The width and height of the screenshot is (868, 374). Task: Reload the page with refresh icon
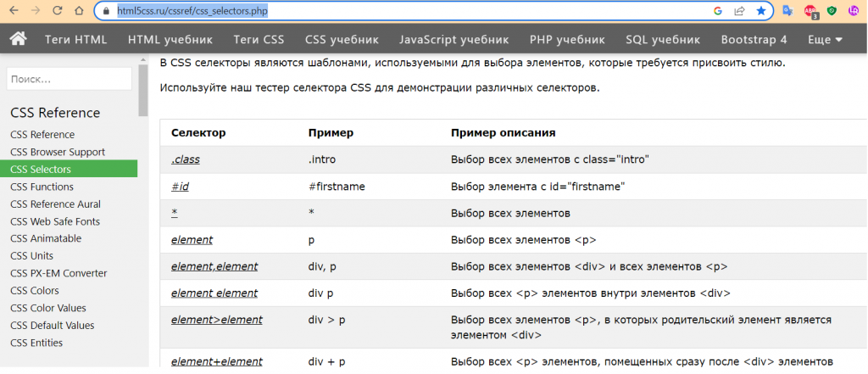57,10
